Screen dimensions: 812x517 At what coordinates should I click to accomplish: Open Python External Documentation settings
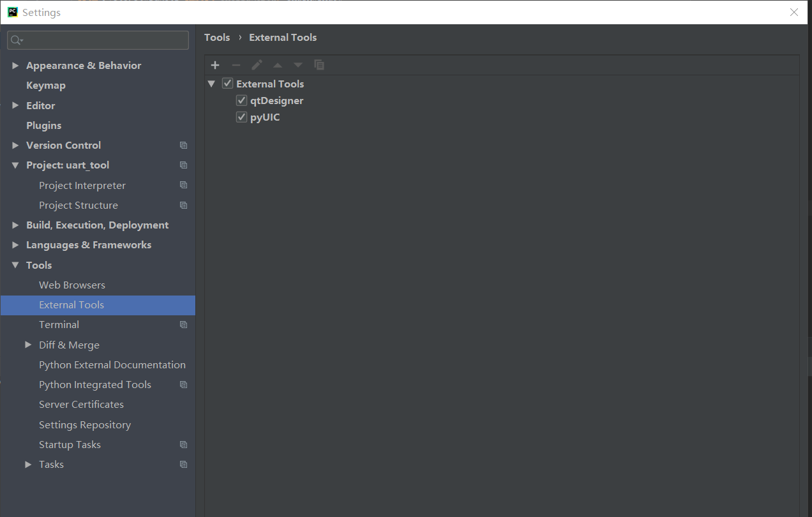(112, 365)
